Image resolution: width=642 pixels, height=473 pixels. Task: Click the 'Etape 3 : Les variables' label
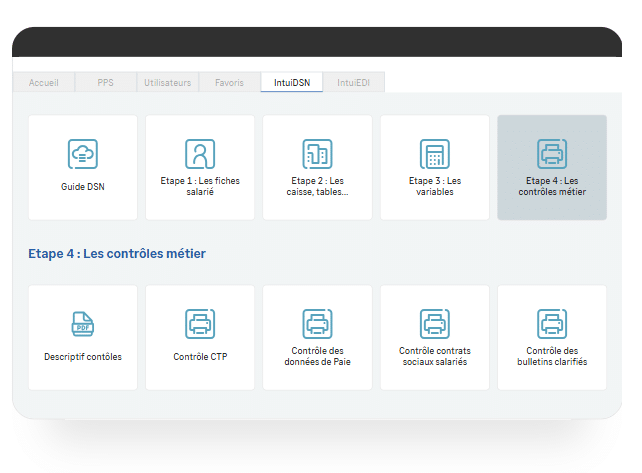[435, 186]
